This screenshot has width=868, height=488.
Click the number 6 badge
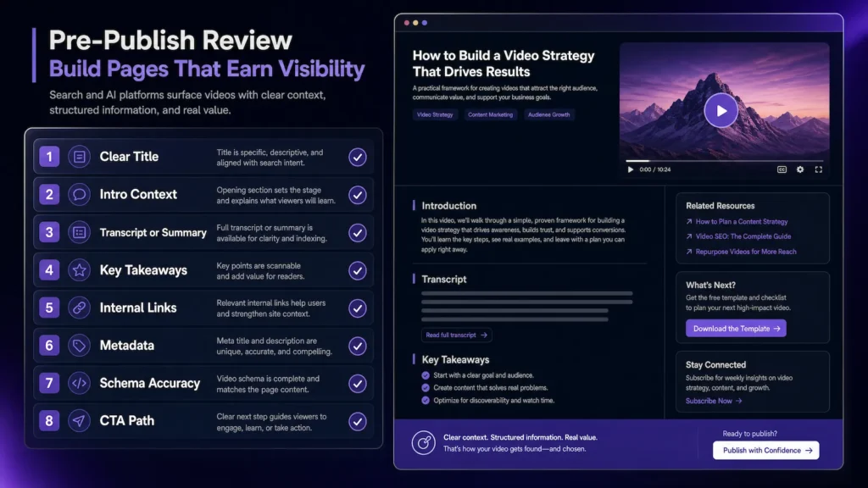coord(49,346)
